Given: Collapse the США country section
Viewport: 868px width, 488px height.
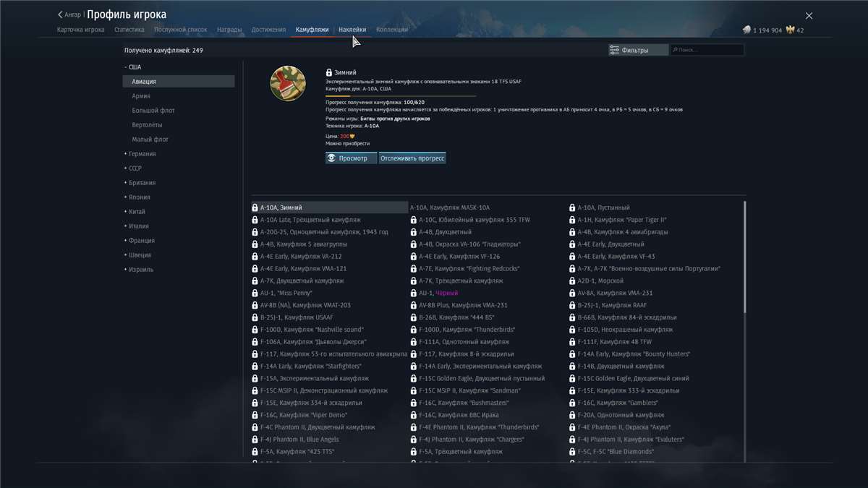Looking at the screenshot, I should click(125, 67).
